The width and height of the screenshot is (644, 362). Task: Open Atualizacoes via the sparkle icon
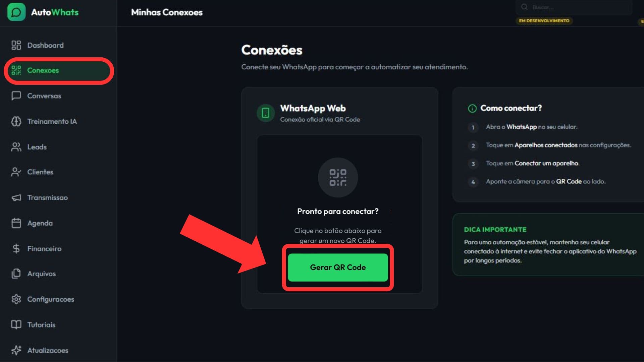[x=16, y=350]
